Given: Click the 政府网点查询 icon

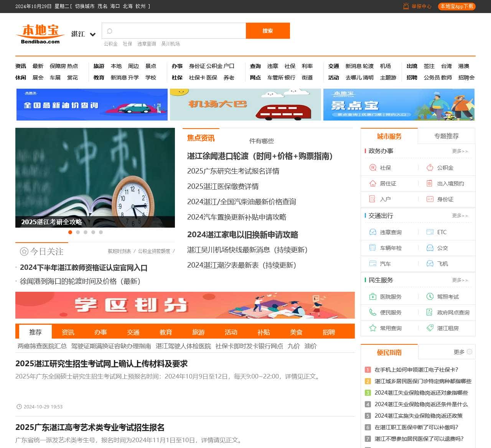Looking at the screenshot, I should pos(430,312).
